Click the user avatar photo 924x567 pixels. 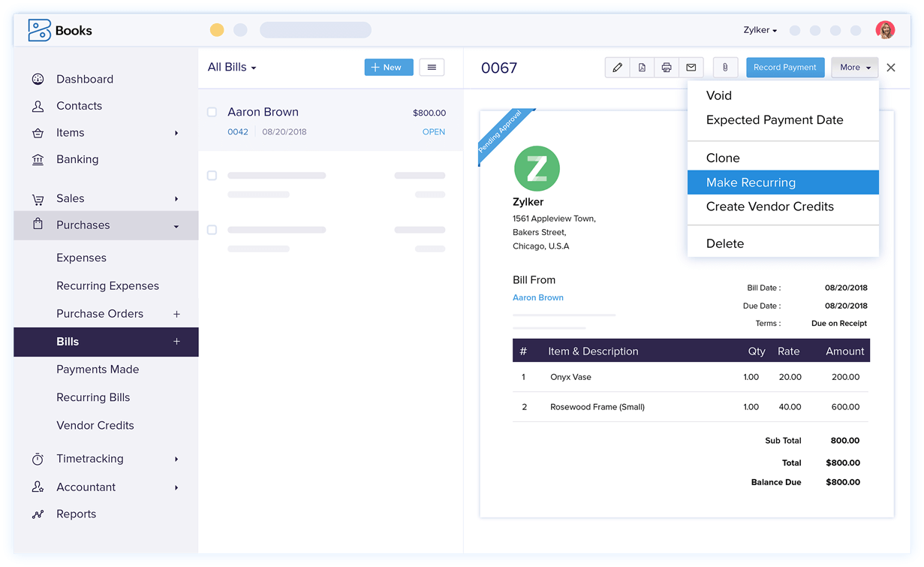pyautogui.click(x=886, y=30)
